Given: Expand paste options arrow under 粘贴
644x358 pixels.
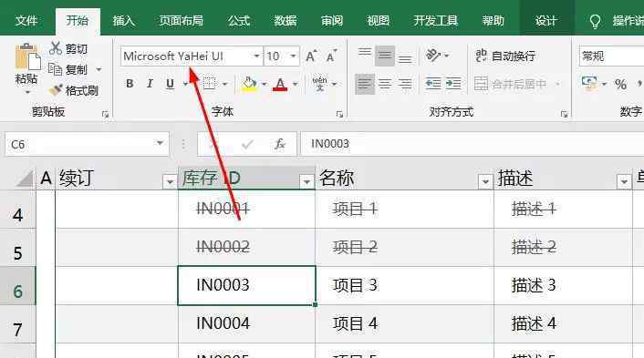Looking at the screenshot, I should pyautogui.click(x=27, y=92).
